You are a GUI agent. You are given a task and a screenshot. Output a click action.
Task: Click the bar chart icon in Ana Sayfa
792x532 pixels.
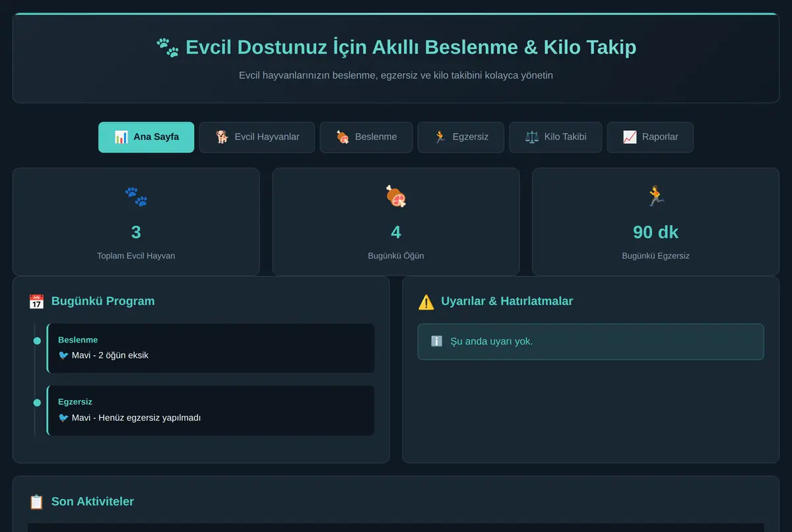tap(121, 137)
